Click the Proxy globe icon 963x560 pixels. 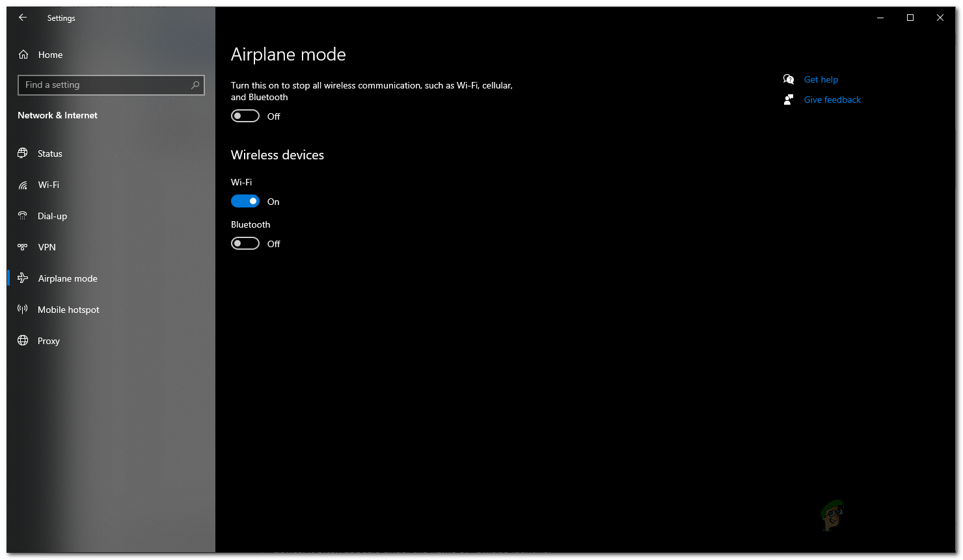[x=23, y=340]
